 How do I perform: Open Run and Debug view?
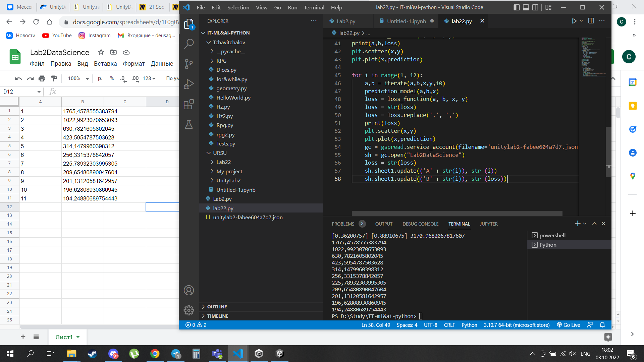pyautogui.click(x=189, y=84)
